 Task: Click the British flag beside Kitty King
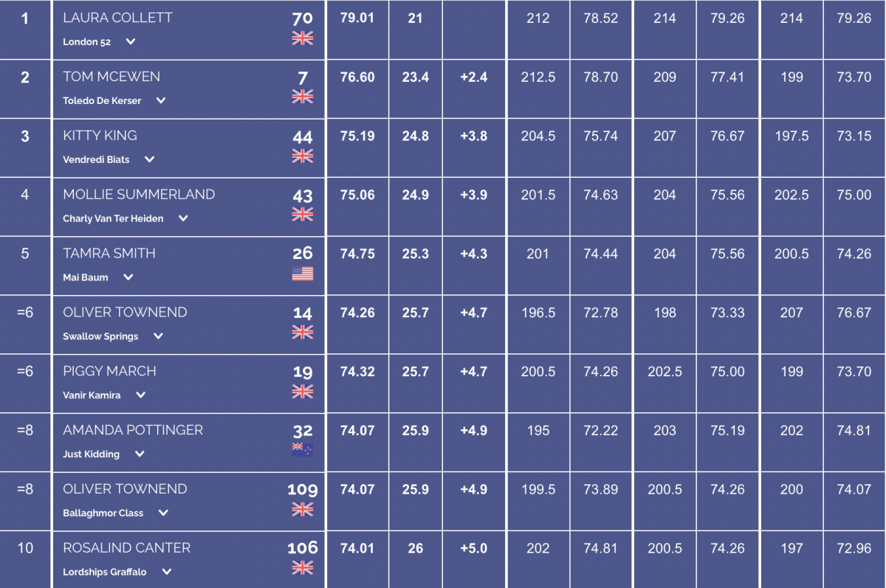point(302,156)
